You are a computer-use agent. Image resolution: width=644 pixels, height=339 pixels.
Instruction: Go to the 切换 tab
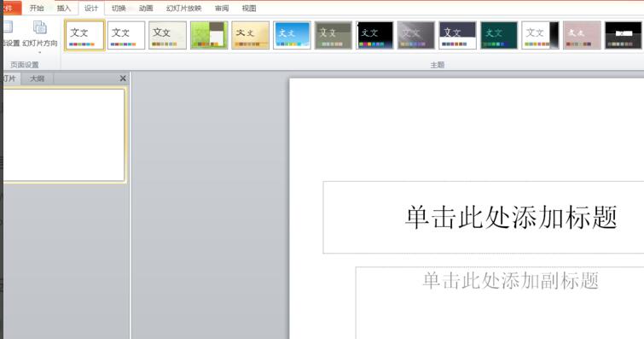[119, 8]
